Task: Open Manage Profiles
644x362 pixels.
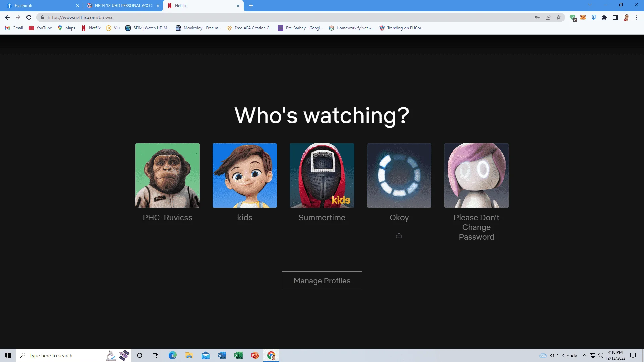Action: (322, 281)
